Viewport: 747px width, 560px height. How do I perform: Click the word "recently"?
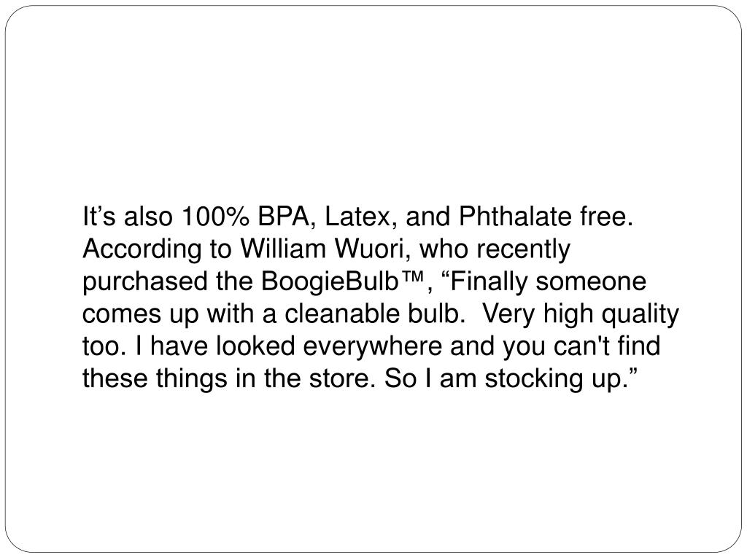click(523, 249)
